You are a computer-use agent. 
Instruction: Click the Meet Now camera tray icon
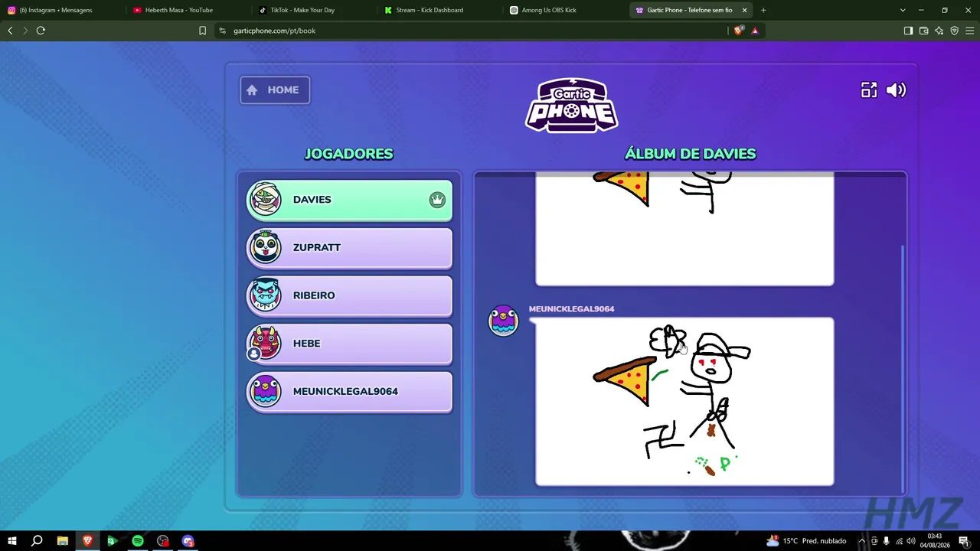click(874, 541)
